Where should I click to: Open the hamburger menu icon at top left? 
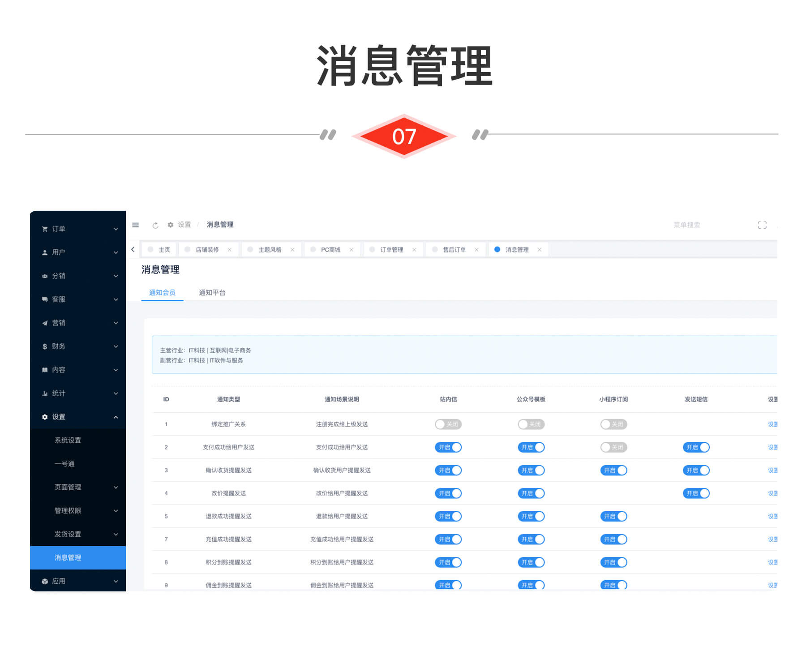click(136, 225)
